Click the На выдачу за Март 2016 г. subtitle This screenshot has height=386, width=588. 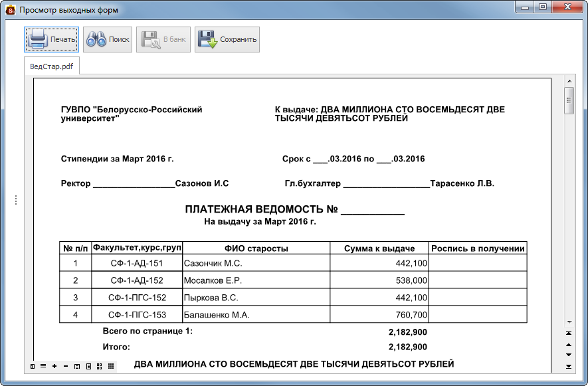[x=260, y=222]
